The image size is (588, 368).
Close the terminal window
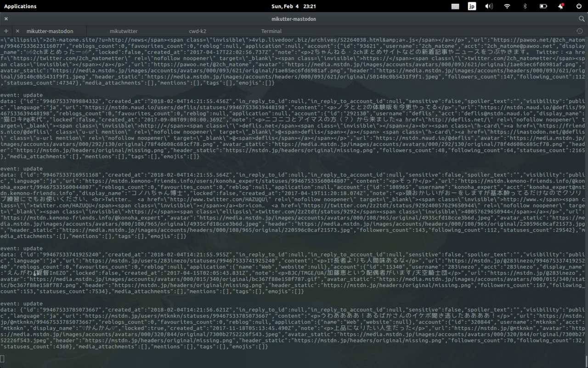pos(6,19)
